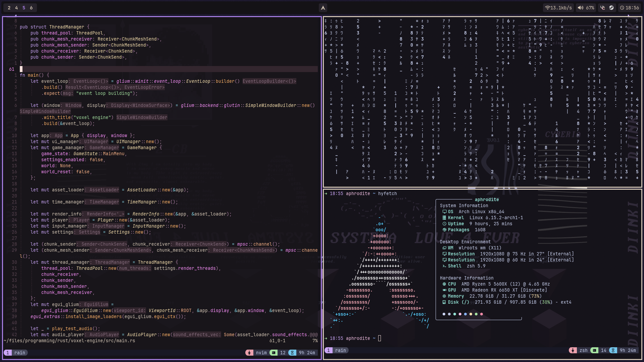Click hourglass uptime icon in zsh status bar
The height and width of the screenshot is (362, 644).
tap(613, 350)
